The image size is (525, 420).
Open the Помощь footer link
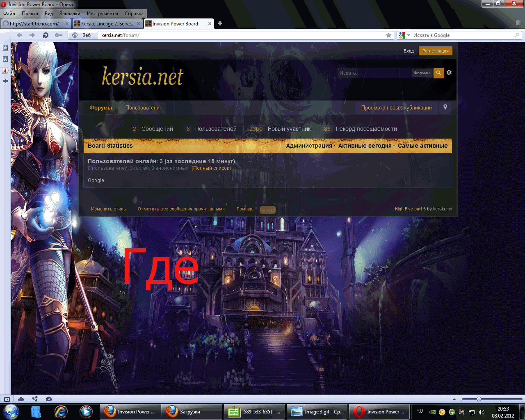245,209
